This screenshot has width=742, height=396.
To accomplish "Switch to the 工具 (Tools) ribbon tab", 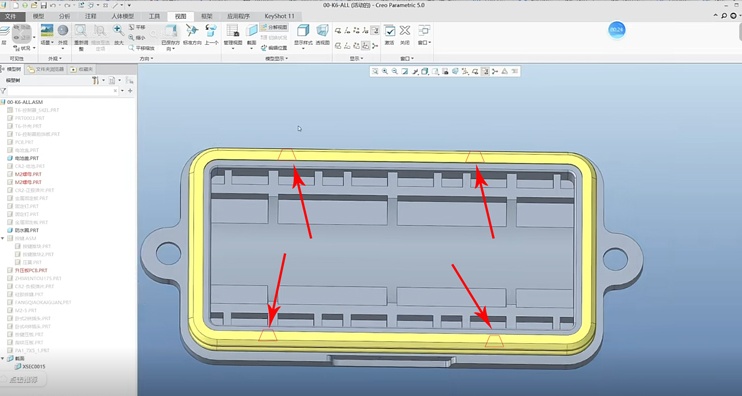I will point(154,16).
